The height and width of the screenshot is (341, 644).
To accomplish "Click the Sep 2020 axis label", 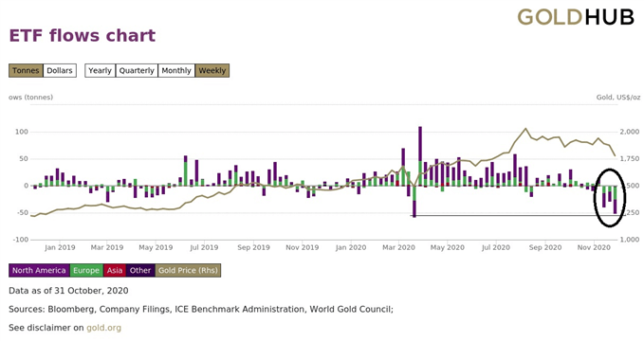I will coord(545,247).
